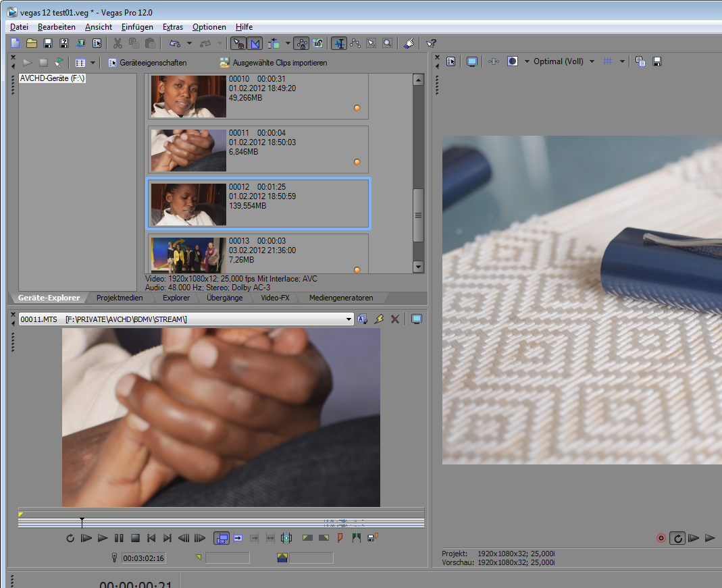Image resolution: width=722 pixels, height=588 pixels.
Task: Click the Save project icon in main toolbar
Action: 48,43
